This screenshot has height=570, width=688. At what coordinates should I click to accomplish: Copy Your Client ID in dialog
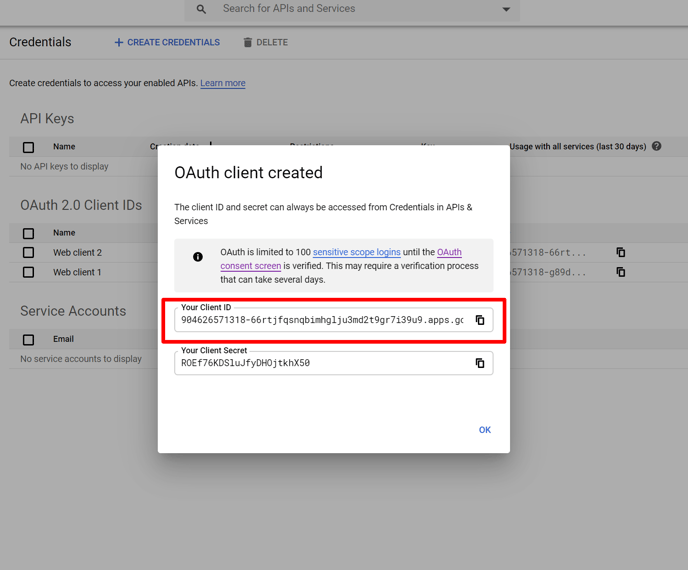tap(480, 320)
